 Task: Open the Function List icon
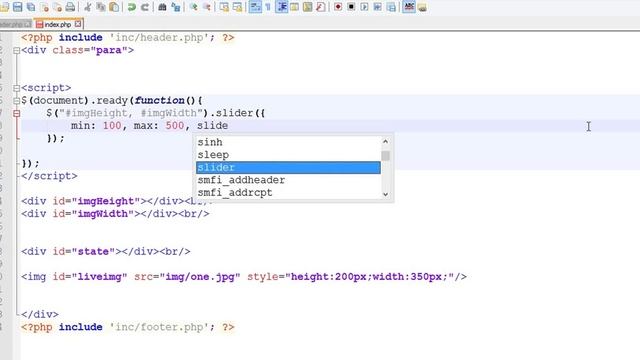point(321,7)
